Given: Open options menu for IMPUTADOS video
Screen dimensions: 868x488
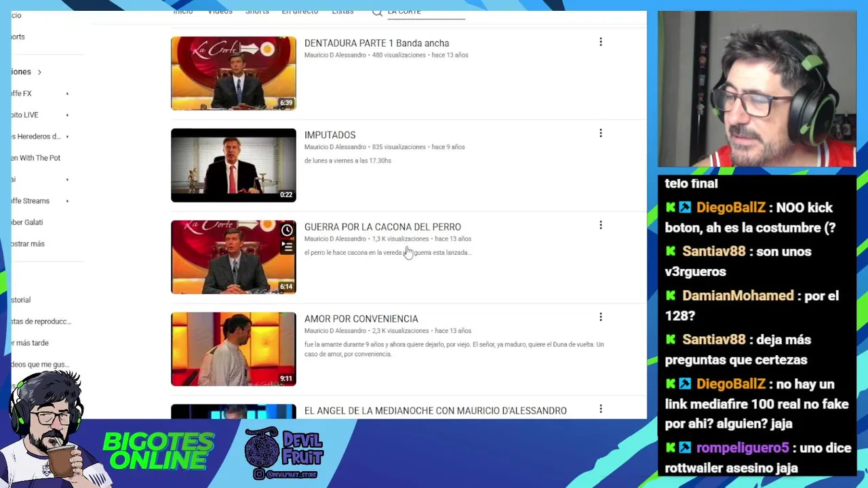Looking at the screenshot, I should (x=600, y=134).
